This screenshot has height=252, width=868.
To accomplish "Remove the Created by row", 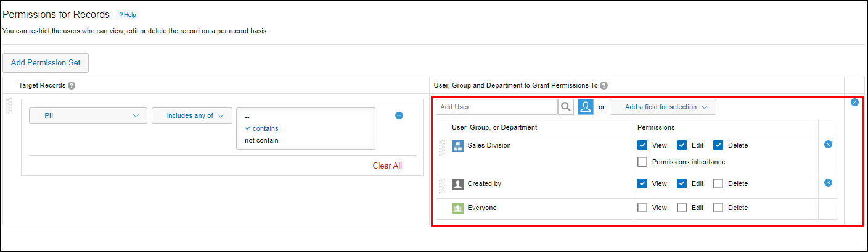I will (828, 182).
